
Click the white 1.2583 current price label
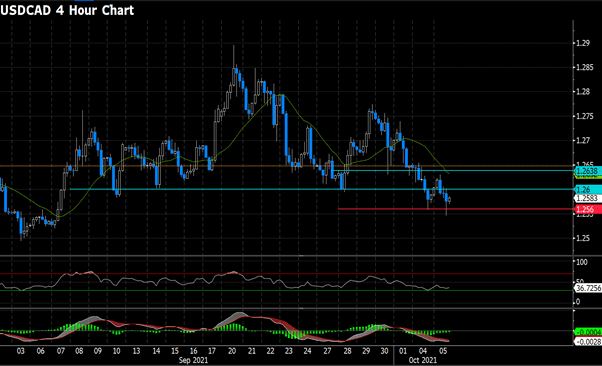[588, 198]
